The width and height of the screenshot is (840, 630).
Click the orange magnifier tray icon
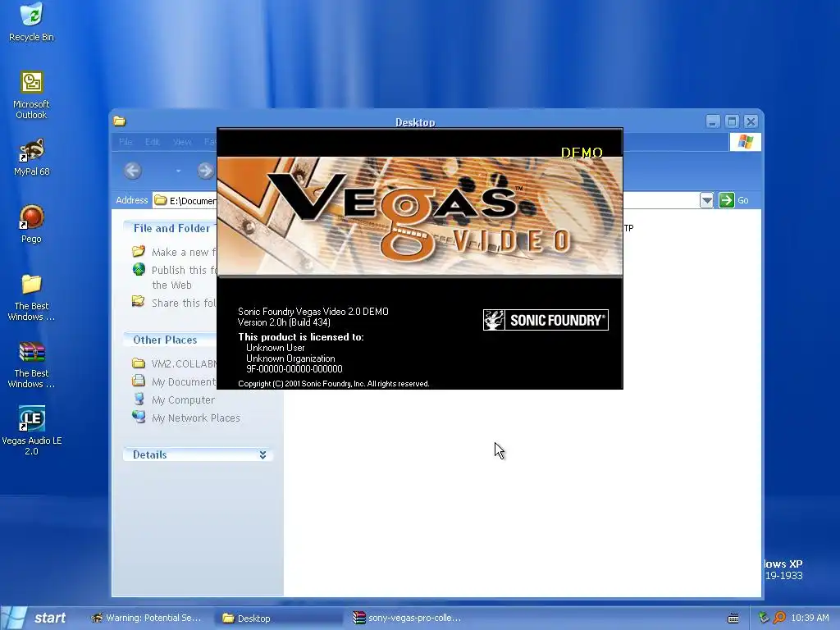coord(779,618)
